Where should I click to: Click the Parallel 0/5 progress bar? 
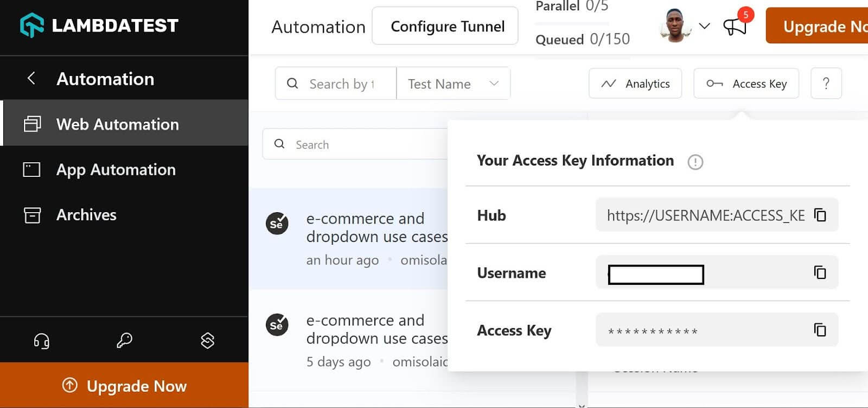(x=572, y=23)
